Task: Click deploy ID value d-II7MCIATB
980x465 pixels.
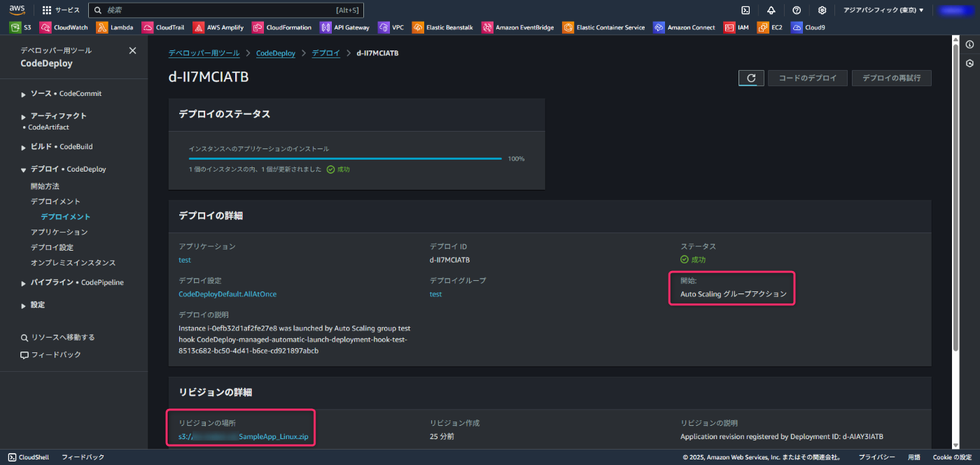Action: [449, 260]
